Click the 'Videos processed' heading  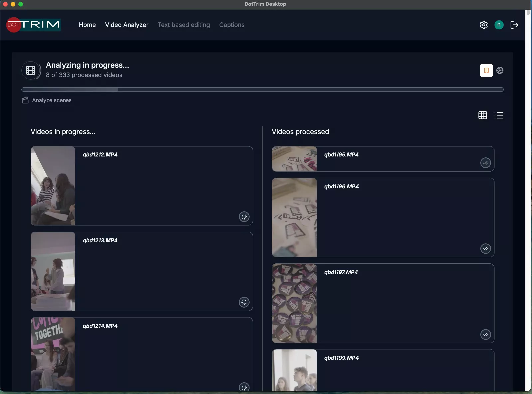(300, 132)
